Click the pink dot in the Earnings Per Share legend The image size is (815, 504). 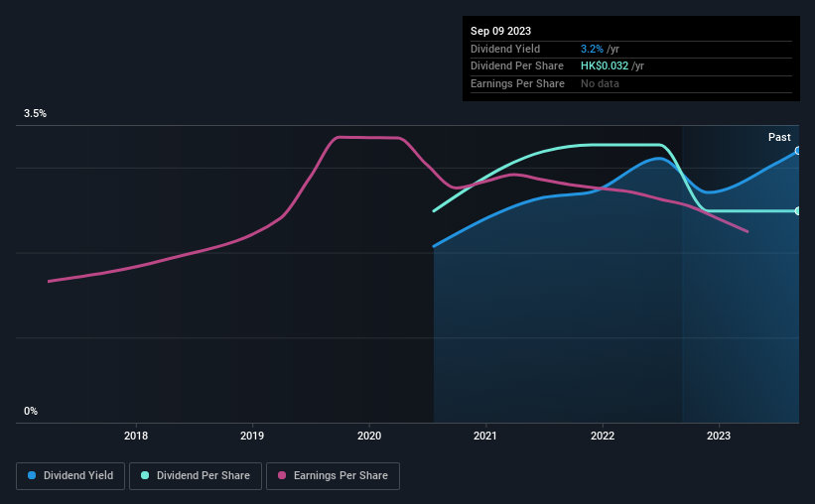(282, 476)
